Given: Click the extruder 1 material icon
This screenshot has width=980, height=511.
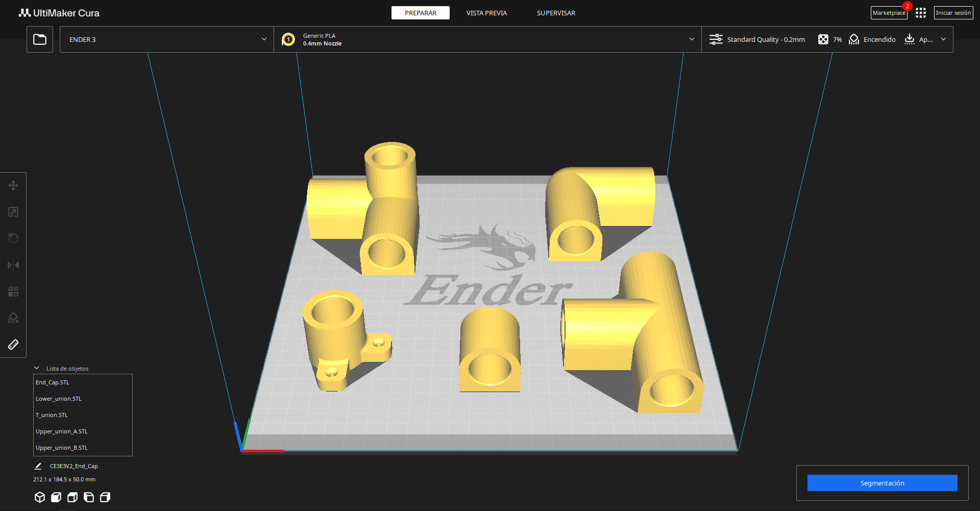Looking at the screenshot, I should [288, 39].
